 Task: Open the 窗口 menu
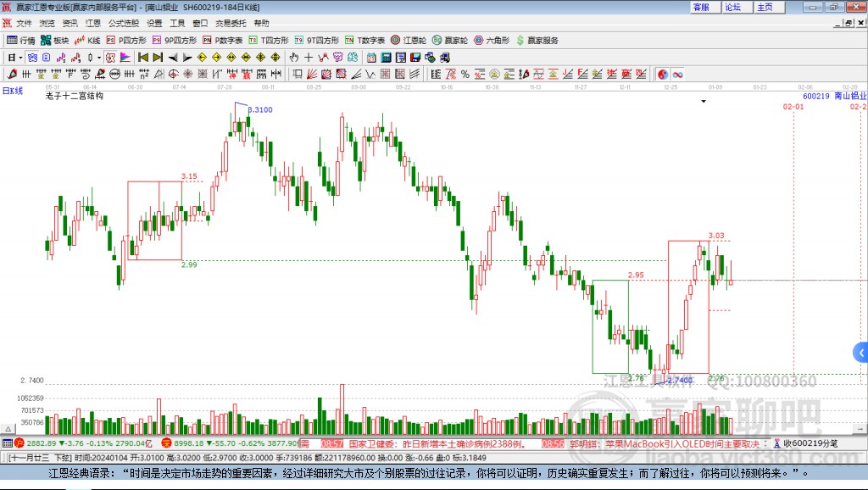(200, 23)
